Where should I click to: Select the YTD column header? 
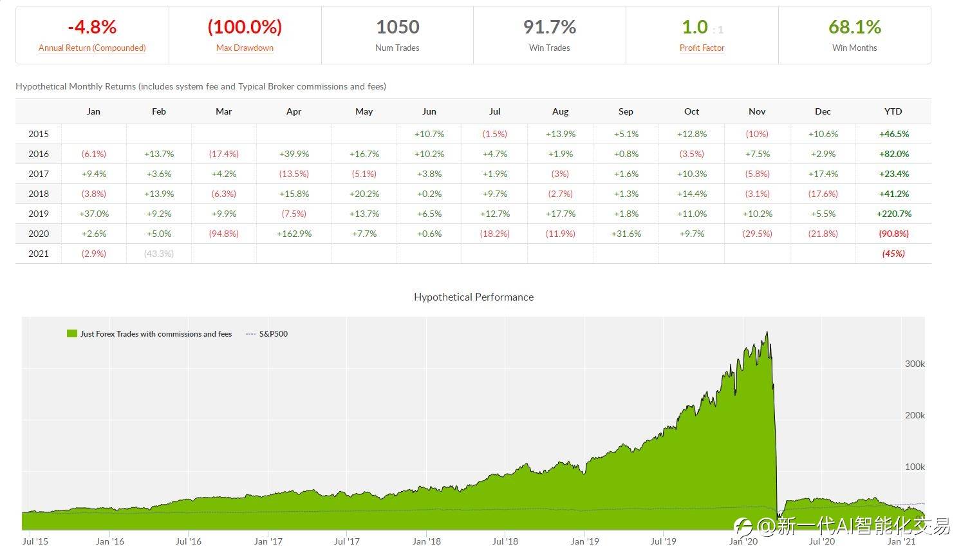(893, 111)
